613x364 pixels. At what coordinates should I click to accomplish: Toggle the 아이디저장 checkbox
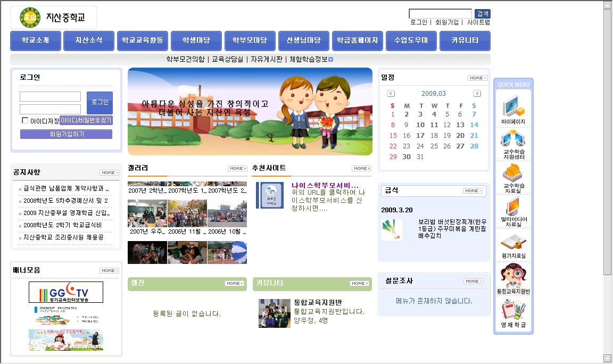pos(25,120)
